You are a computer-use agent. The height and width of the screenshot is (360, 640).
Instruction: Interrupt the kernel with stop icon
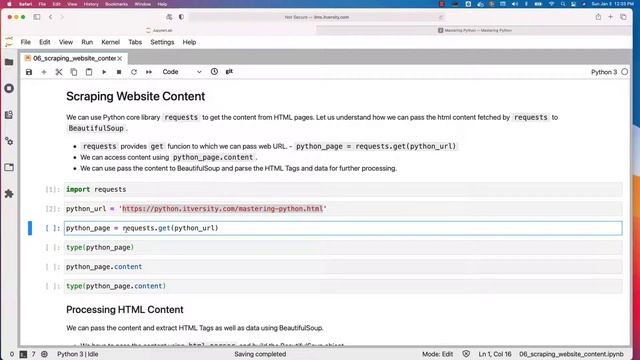[119, 72]
